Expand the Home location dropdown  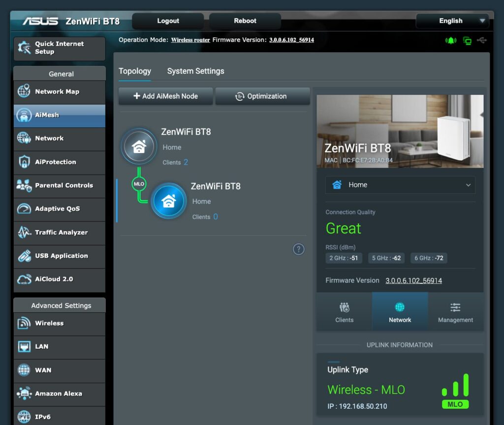(400, 185)
